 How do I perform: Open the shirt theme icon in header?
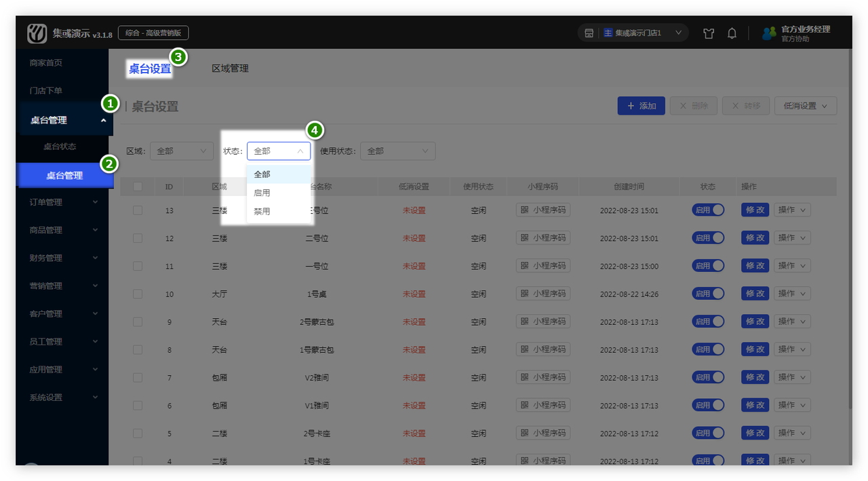[709, 33]
